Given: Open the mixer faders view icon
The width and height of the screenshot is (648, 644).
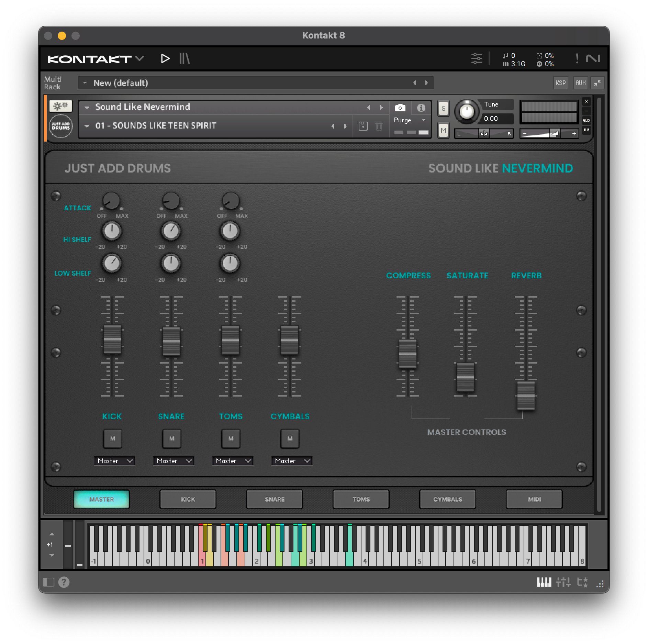Looking at the screenshot, I should coord(563,582).
